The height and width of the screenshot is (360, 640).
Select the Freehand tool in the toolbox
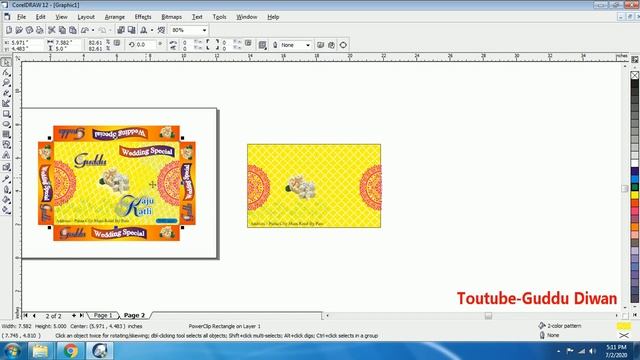coord(6,93)
